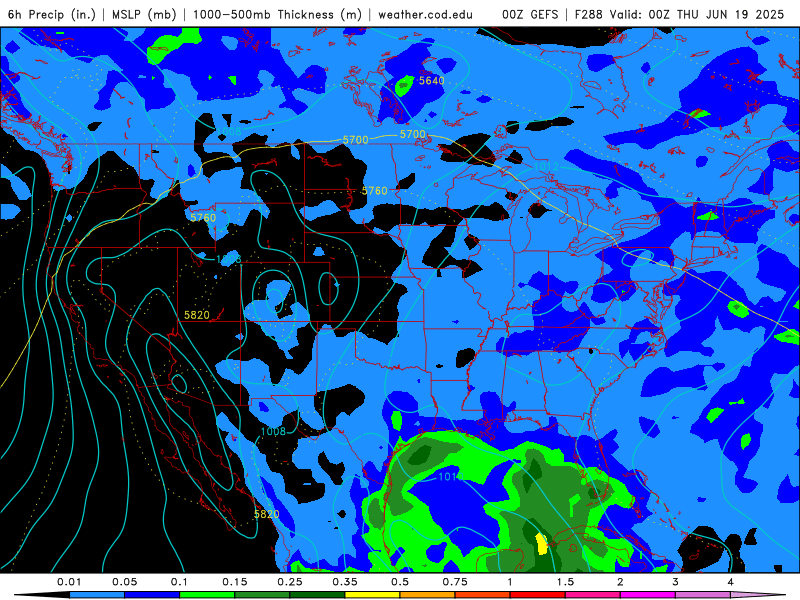Click the 'weather.cod.edu' source text
The height and width of the screenshot is (600, 800).
tap(425, 14)
